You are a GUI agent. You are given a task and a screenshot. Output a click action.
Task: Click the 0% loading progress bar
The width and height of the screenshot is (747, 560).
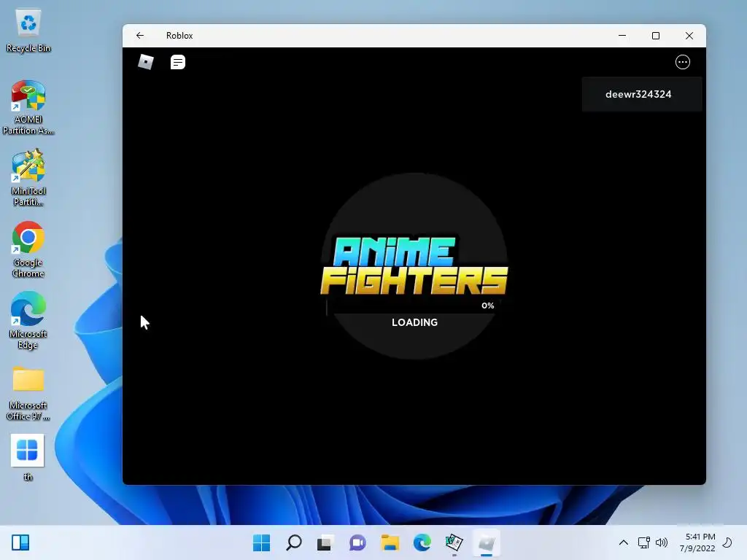click(413, 306)
